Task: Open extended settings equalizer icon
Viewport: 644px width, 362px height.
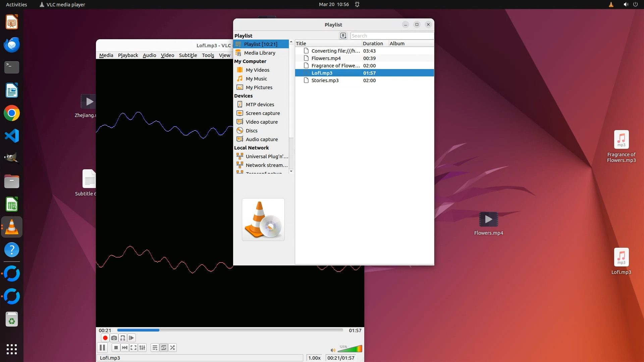Action: (142, 348)
